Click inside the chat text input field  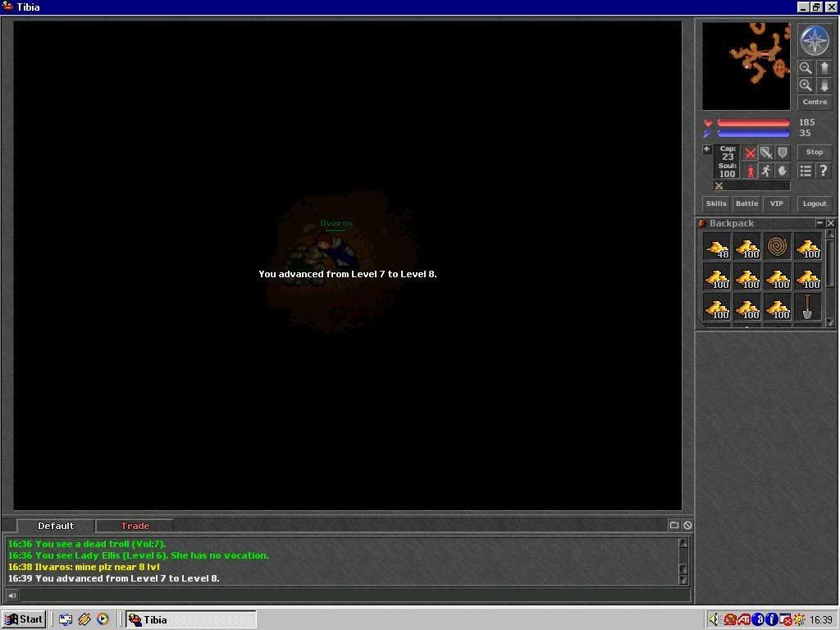point(354,596)
